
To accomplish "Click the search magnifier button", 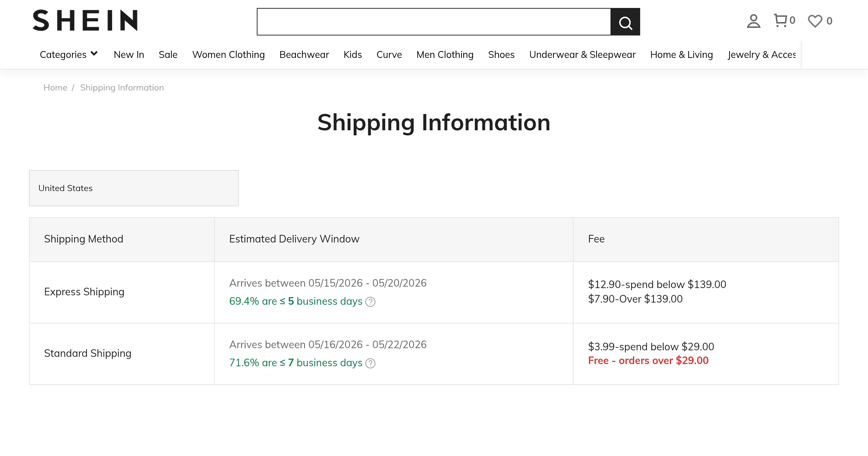I will 625,22.
